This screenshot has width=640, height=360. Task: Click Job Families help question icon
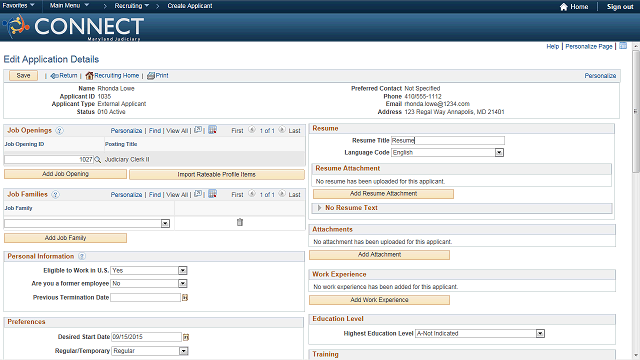click(56, 195)
